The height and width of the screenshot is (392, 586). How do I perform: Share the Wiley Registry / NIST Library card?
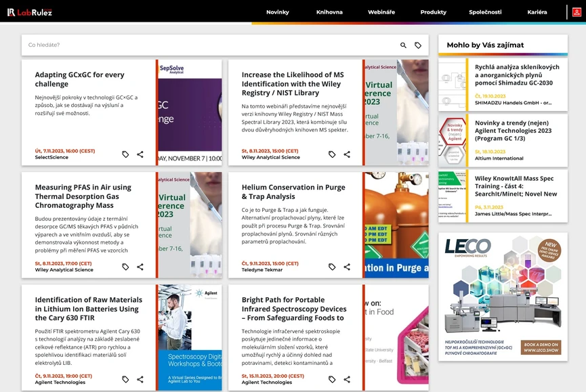point(347,154)
